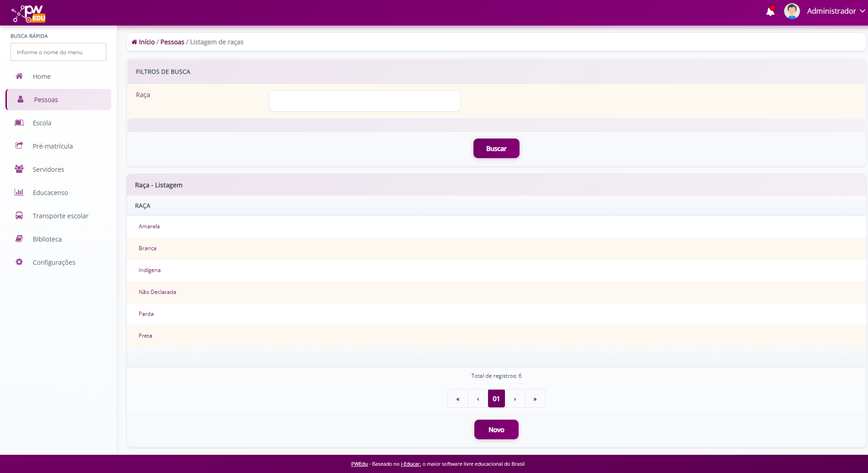868x473 pixels.
Task: Click the Educacenso chart icon
Action: [x=19, y=192]
